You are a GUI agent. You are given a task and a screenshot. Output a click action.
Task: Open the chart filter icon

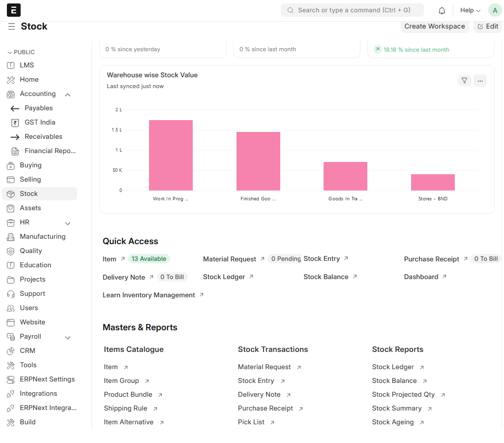tap(464, 81)
